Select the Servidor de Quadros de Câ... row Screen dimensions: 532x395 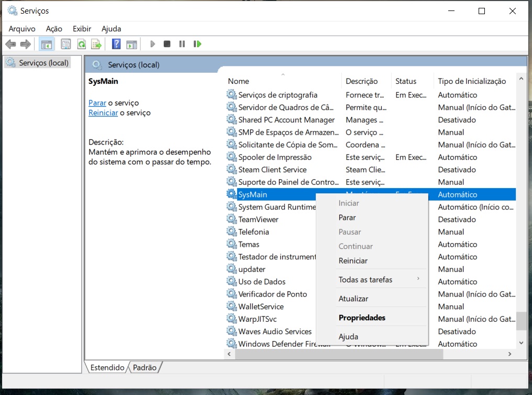pyautogui.click(x=371, y=107)
